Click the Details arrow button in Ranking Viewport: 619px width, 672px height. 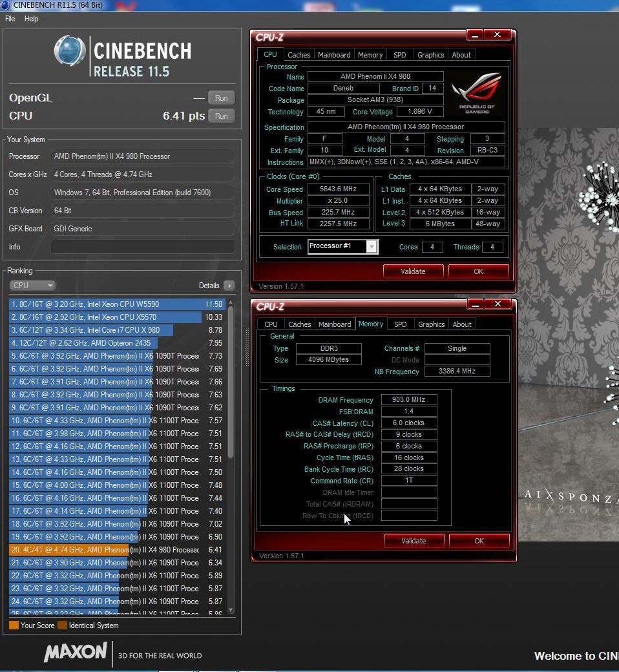[229, 286]
